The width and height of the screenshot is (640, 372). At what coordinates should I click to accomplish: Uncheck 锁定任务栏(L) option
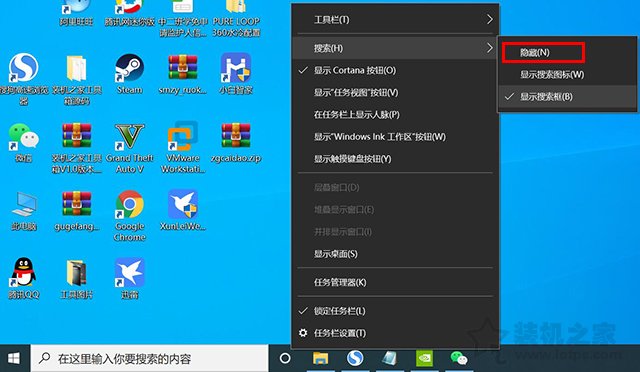395,311
